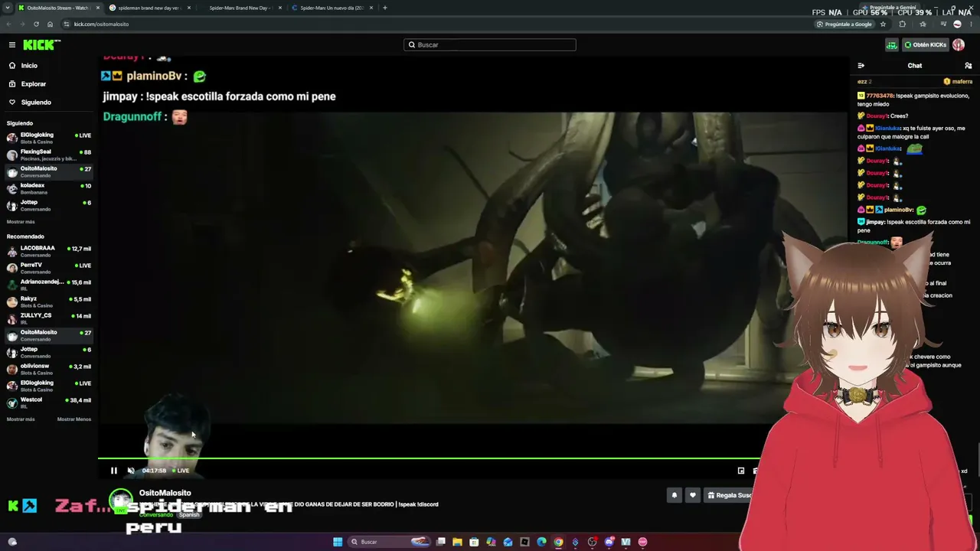This screenshot has width=980, height=551.
Task: Unmute the stream volume
Action: pos(131,471)
